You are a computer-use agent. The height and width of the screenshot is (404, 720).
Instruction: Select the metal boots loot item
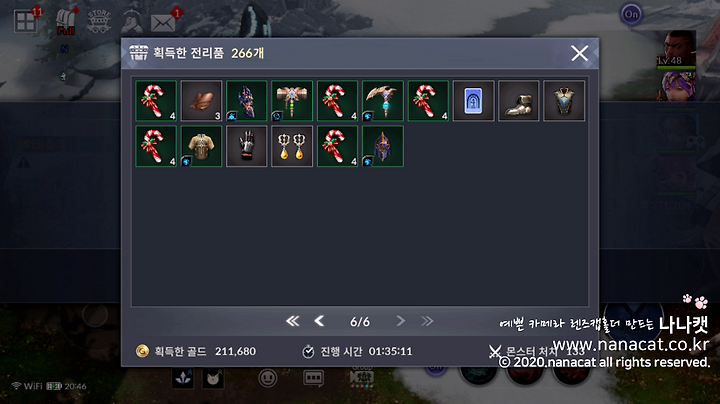[518, 101]
